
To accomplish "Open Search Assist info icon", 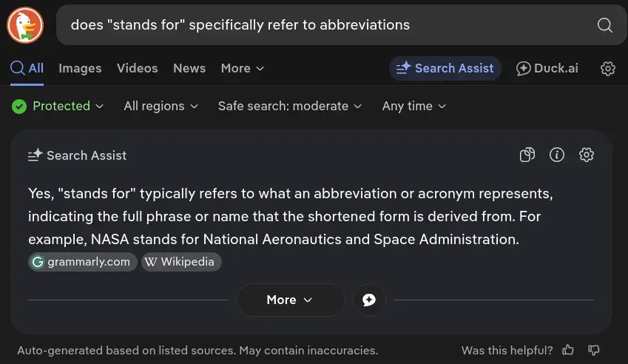I will [x=557, y=155].
